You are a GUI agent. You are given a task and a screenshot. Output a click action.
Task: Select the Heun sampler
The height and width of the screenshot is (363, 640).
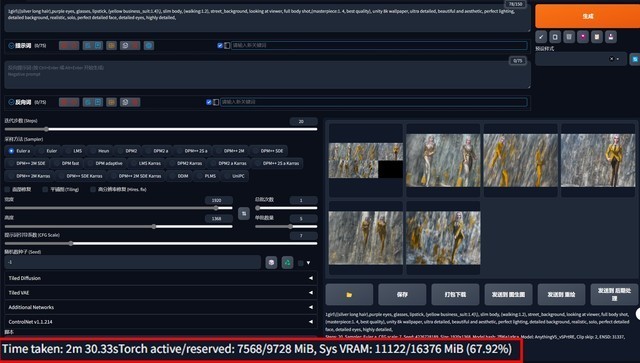click(100, 151)
